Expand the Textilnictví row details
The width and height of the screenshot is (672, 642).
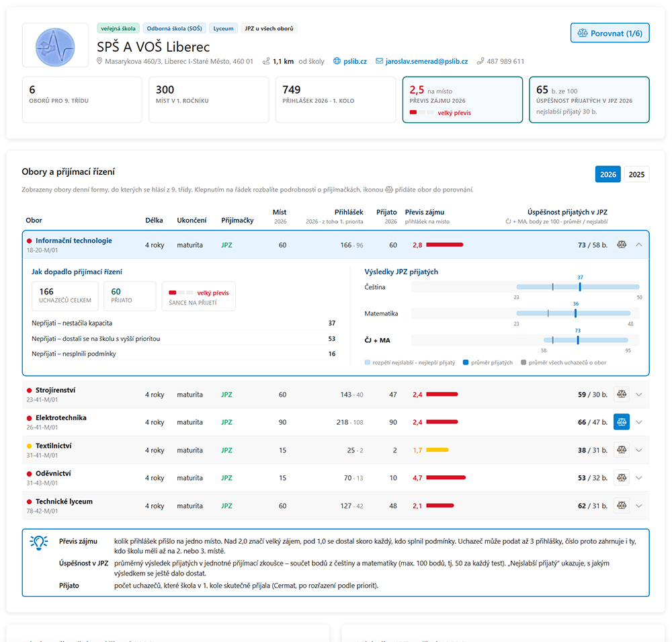[639, 450]
